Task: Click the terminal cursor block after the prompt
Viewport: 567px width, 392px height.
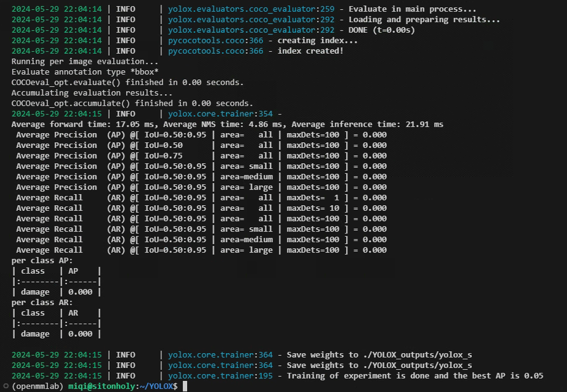Action: [x=185, y=386]
